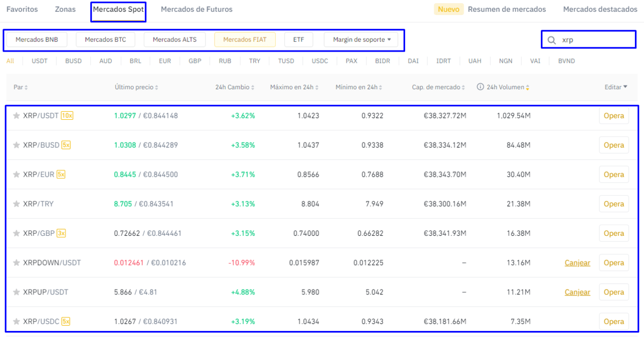The height and width of the screenshot is (339, 644).
Task: Expand the Editar dropdown menu
Action: click(616, 87)
